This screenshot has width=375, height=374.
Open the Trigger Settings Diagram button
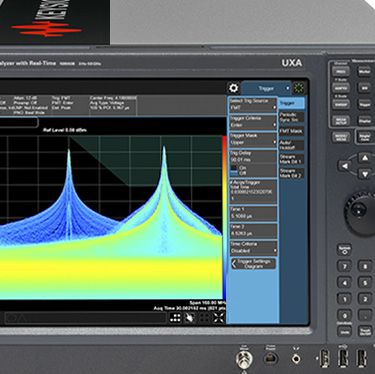(x=253, y=264)
